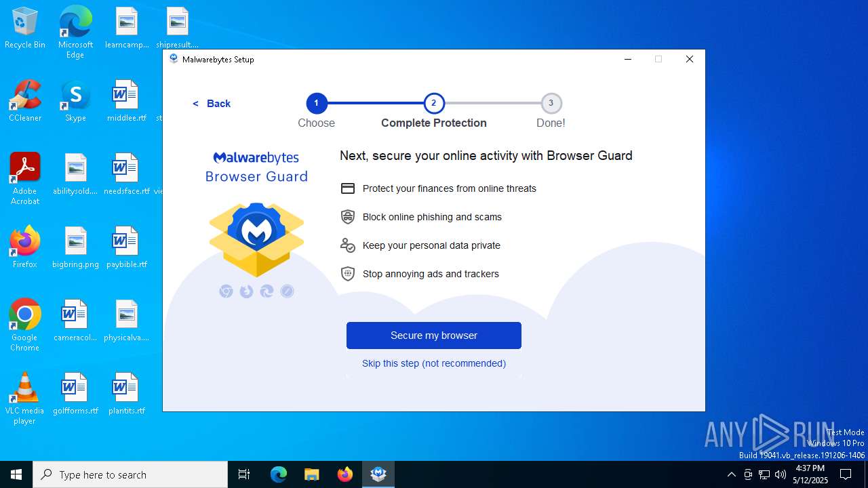This screenshot has width=868, height=488.
Task: Select the abilitysold image file on desktop
Action: 75,174
